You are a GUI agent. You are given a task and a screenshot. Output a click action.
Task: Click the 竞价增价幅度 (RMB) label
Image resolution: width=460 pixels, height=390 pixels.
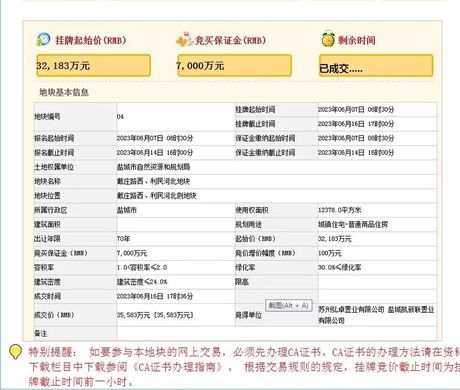click(x=266, y=253)
